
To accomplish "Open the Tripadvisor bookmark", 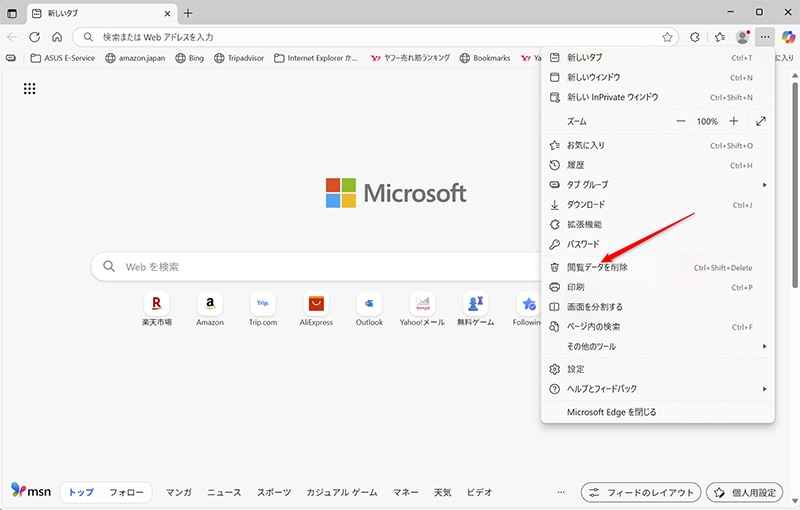I will point(239,58).
